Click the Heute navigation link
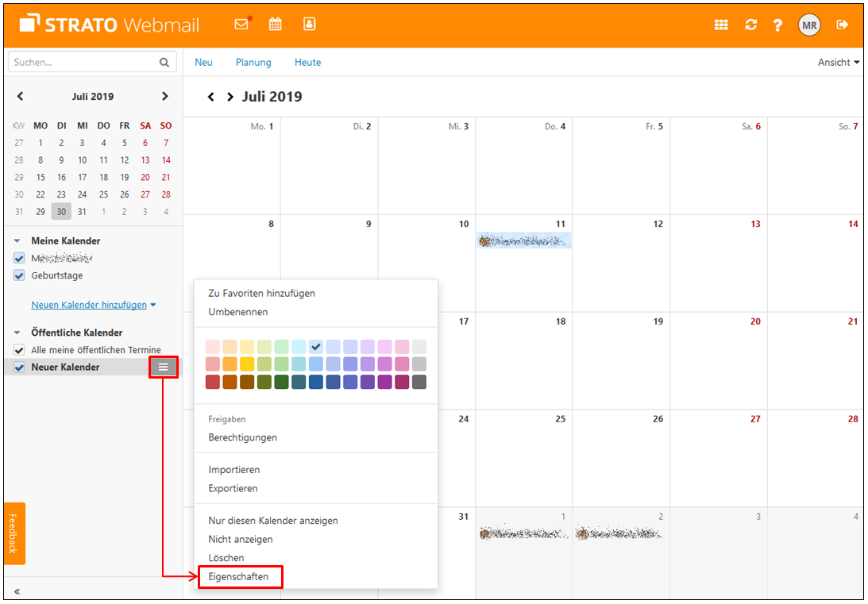This screenshot has height=604, width=868. pyautogui.click(x=307, y=62)
